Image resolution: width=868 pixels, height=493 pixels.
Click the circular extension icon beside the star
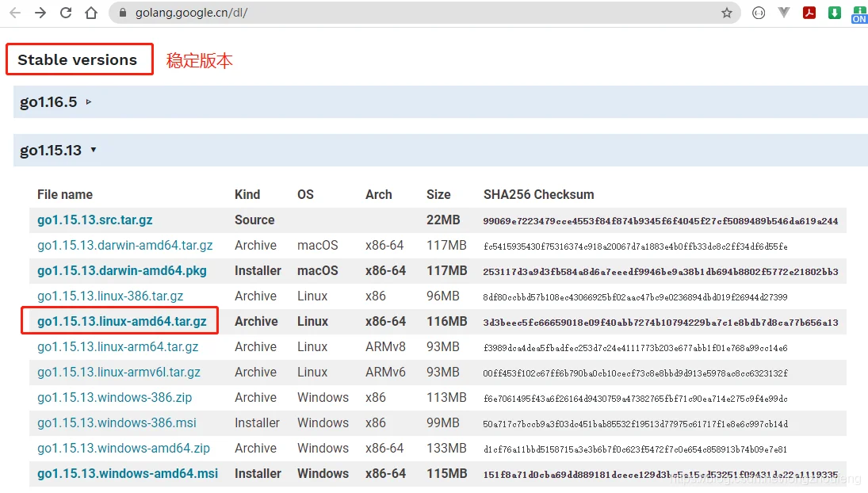click(759, 13)
